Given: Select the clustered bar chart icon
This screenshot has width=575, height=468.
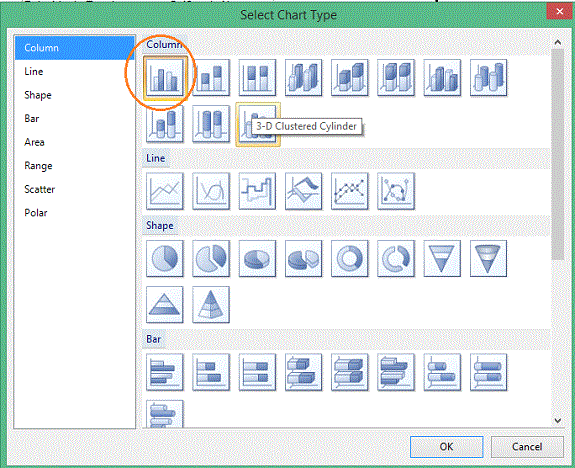Looking at the screenshot, I should coord(165,372).
